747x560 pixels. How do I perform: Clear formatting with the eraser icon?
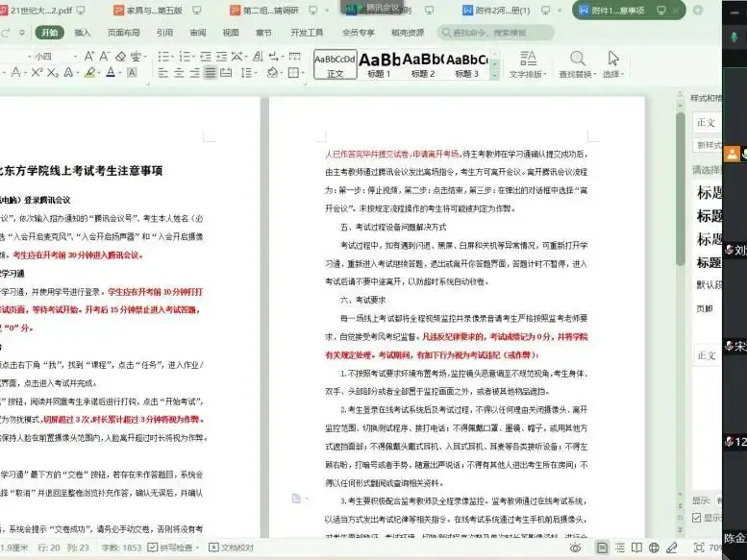click(x=120, y=57)
